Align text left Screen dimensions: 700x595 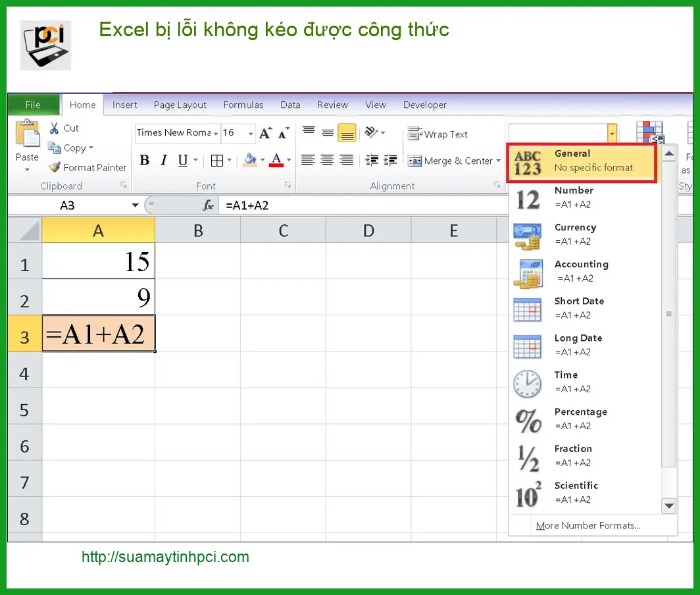(308, 160)
